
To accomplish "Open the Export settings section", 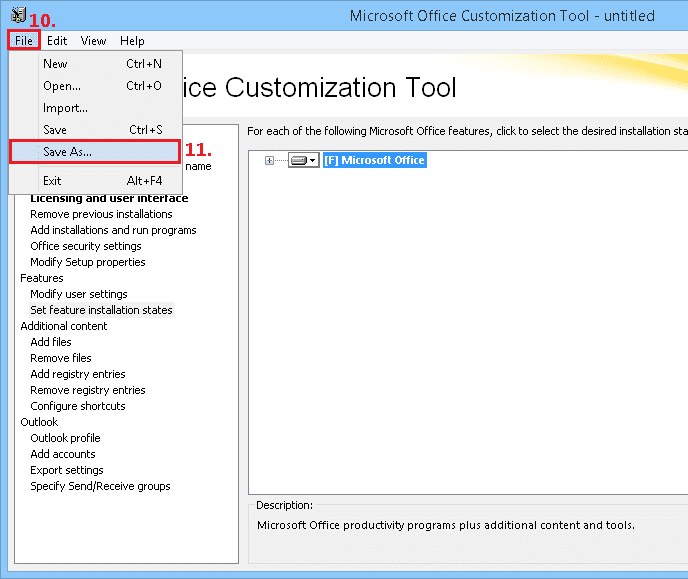I will [x=67, y=470].
